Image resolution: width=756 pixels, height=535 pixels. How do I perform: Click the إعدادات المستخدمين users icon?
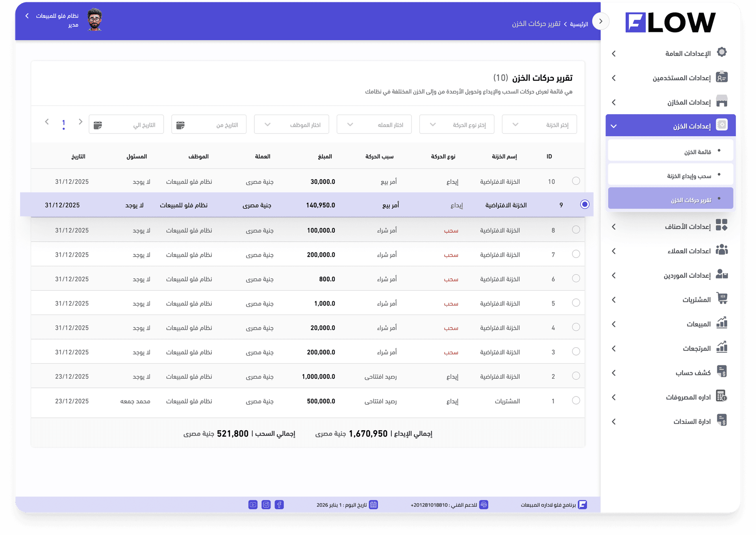722,77
